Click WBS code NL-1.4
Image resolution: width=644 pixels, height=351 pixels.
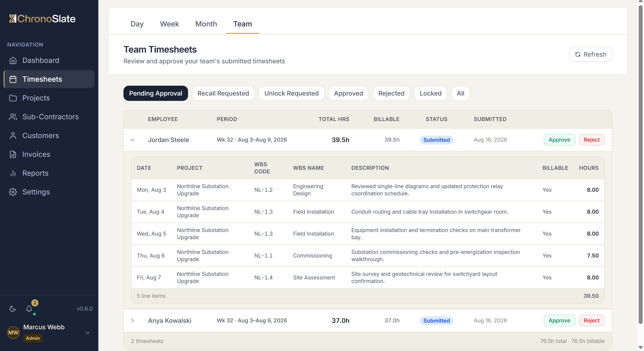click(x=263, y=277)
